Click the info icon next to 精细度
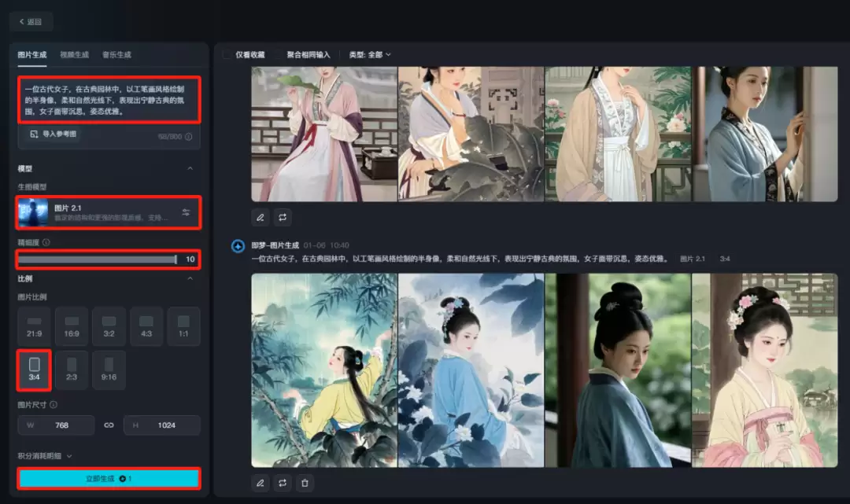The height and width of the screenshot is (504, 850). point(47,242)
